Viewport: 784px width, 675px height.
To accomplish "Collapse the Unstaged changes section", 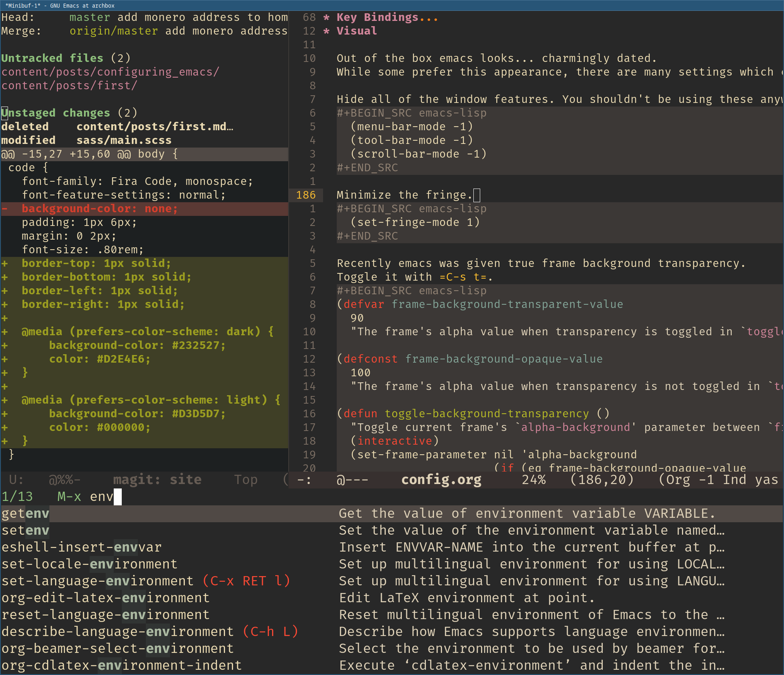I will pyautogui.click(x=69, y=113).
